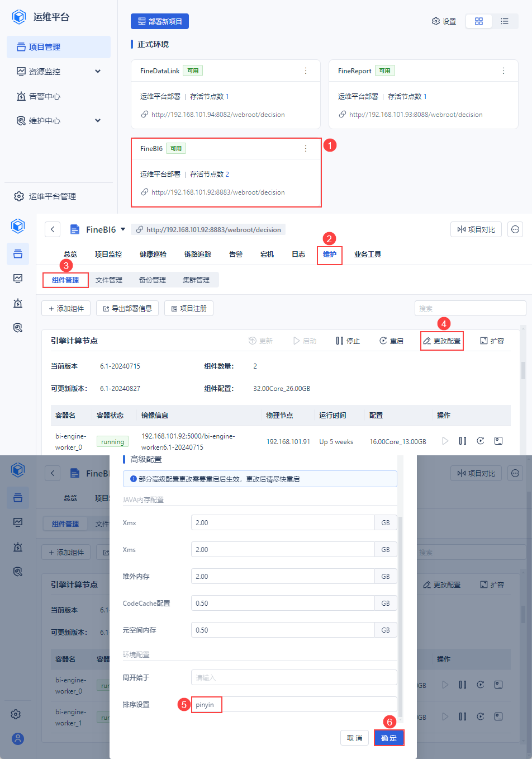Open the FineBI6 card's three-dot menu
The width and height of the screenshot is (532, 759).
306,148
